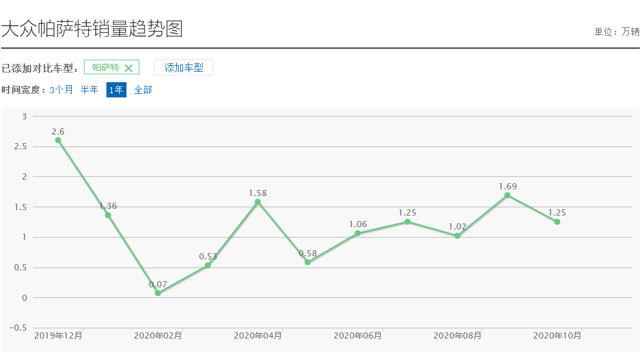Viewport: 644px width, 358px height.
Task: Select the 半年 time range
Action: [x=89, y=89]
